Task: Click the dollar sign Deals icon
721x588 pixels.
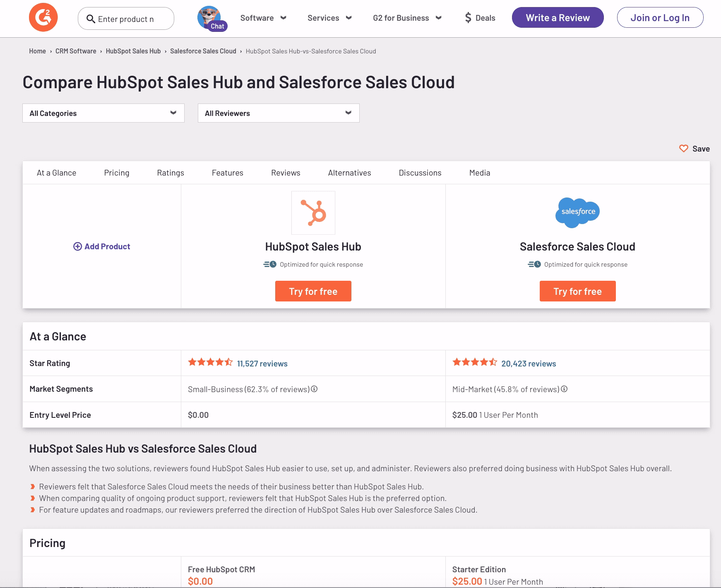Action: point(468,18)
